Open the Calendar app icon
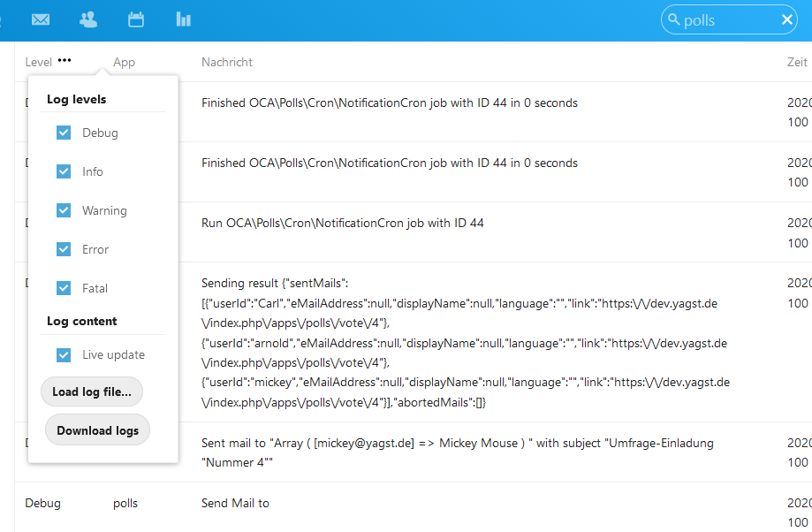 click(x=136, y=19)
